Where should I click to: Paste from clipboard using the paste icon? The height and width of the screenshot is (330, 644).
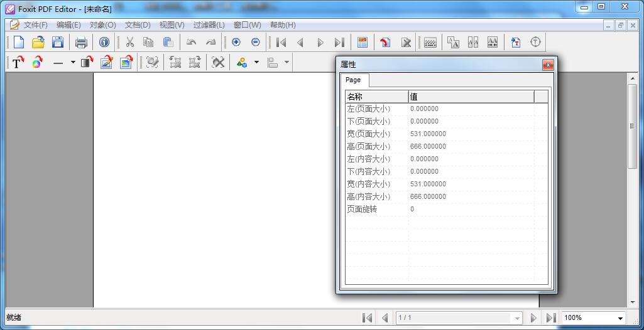coord(168,42)
